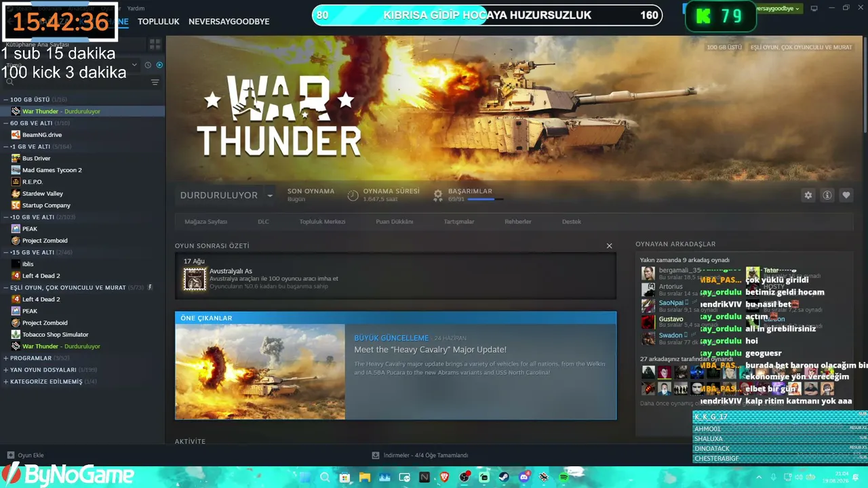Screen dimensions: 868x488
Task: Click the Stardew Valley game icon
Action: [x=16, y=194]
